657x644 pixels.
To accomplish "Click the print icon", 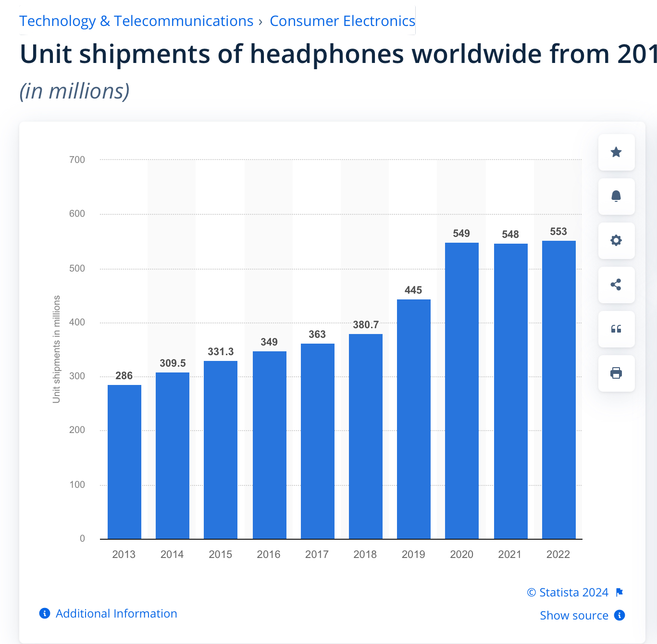I will click(616, 373).
